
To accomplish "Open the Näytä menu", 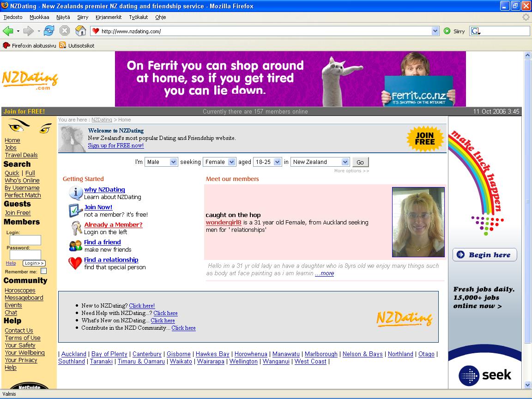I will (63, 17).
